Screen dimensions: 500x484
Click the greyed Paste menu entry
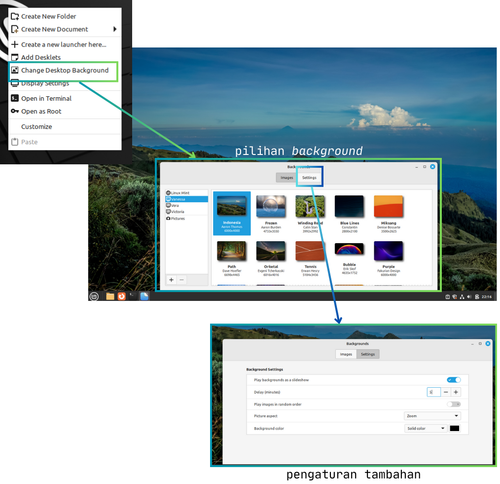65,142
